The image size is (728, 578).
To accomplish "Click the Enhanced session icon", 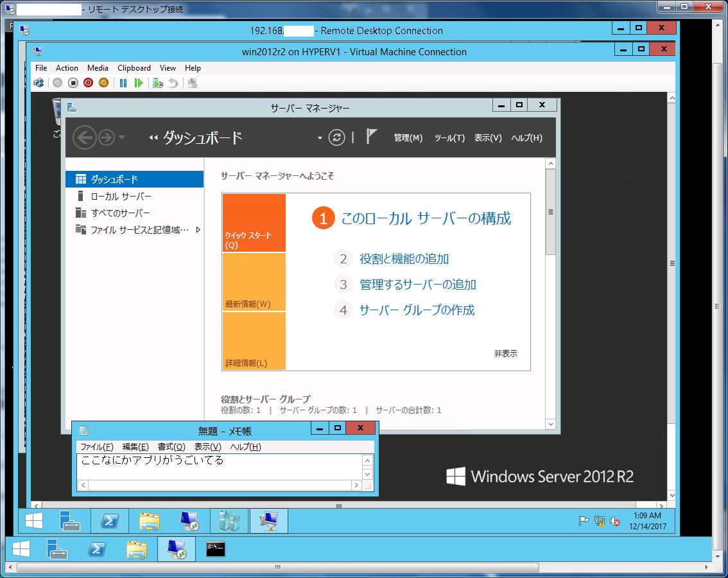I will point(193,83).
